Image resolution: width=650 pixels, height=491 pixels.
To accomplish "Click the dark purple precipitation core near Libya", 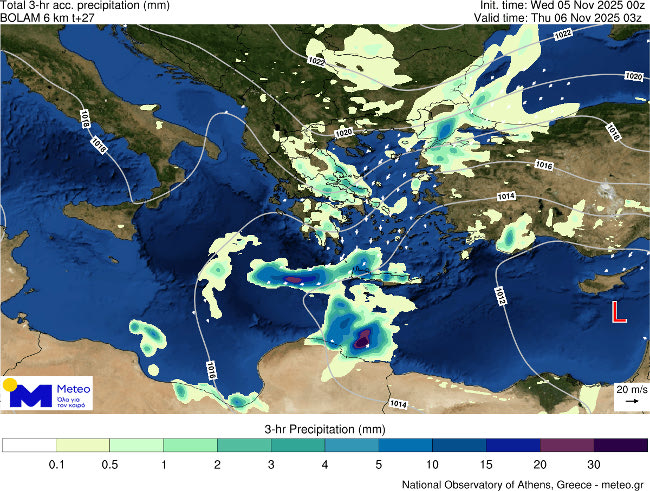I will (362, 339).
